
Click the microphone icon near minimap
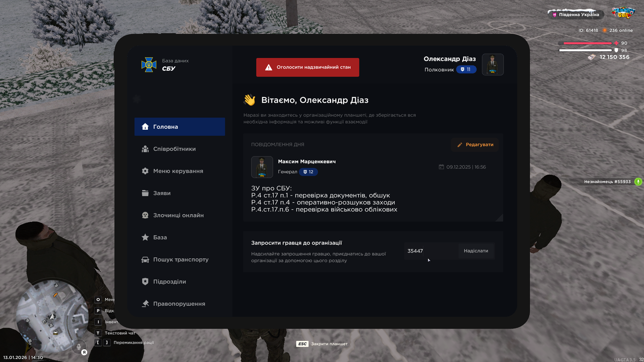(78, 346)
